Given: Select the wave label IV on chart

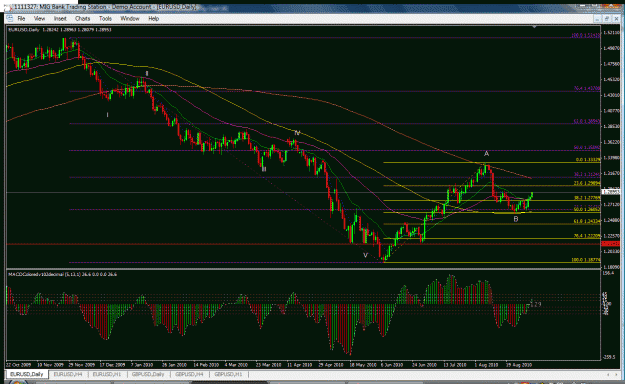Looking at the screenshot, I should click(297, 133).
